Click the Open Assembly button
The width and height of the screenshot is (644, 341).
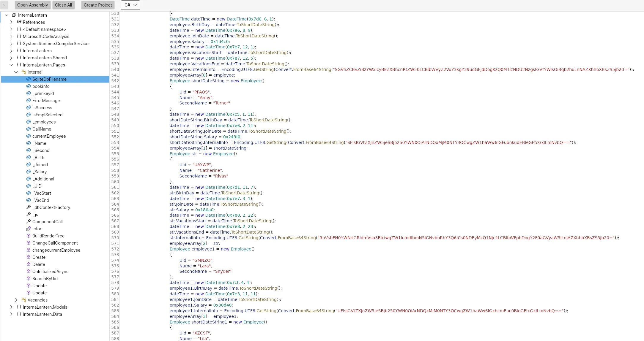[32, 5]
